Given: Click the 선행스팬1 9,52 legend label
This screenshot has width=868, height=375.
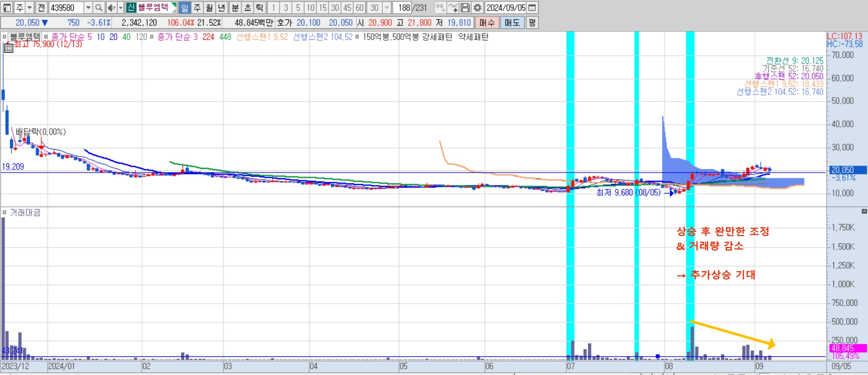Looking at the screenshot, I should tap(262, 37).
